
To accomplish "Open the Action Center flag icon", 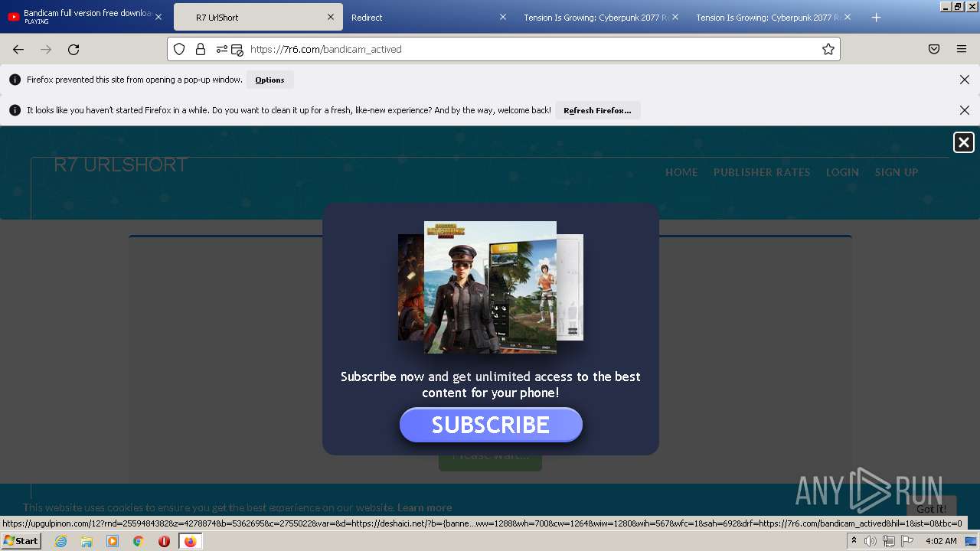I will [x=907, y=541].
